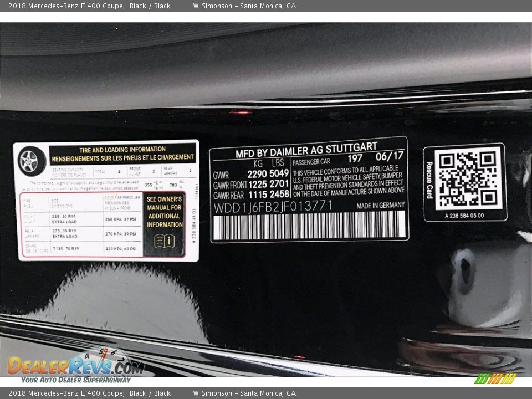Click spare pressure 420 KPA, 60 PSI
This screenshot has height=399, width=532.
(120, 249)
